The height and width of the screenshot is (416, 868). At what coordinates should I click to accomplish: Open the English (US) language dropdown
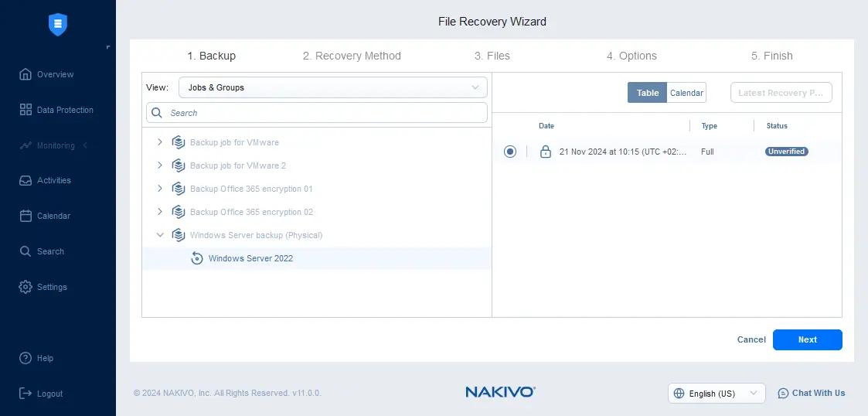pyautogui.click(x=717, y=394)
